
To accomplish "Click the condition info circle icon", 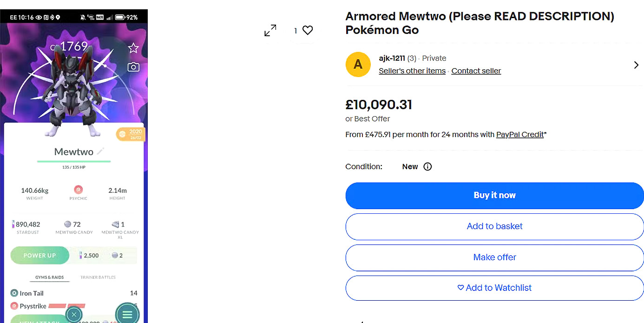I will (x=427, y=166).
